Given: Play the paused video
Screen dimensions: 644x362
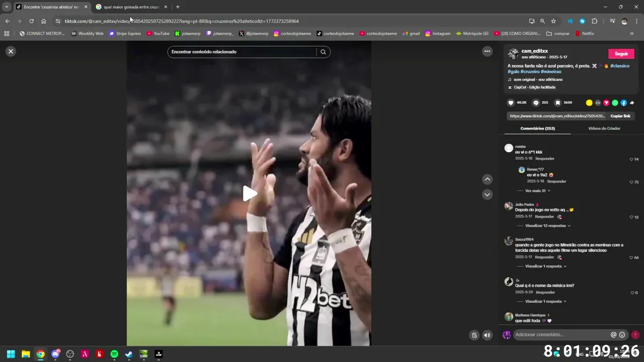Looking at the screenshot, I should tap(249, 194).
